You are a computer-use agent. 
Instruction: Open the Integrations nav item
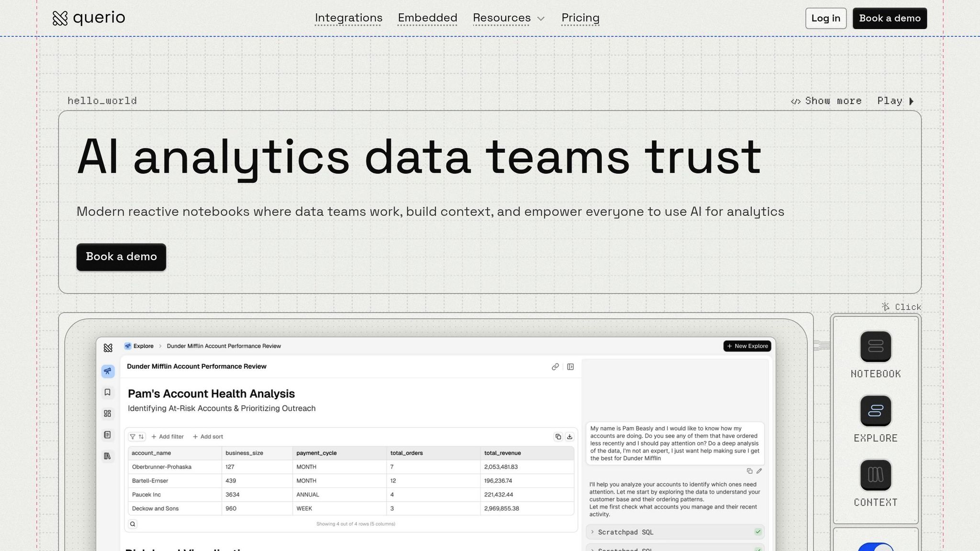(x=348, y=18)
